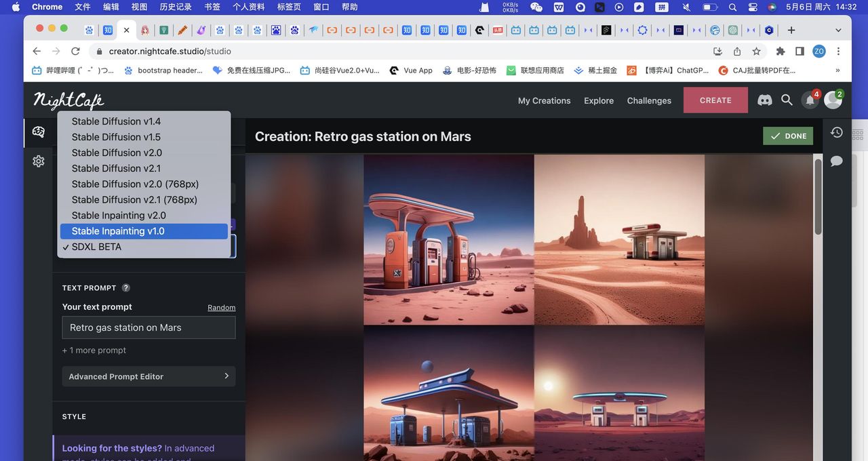Screen dimensions: 868x461
Task: Open the Discord icon in header
Action: click(x=764, y=100)
